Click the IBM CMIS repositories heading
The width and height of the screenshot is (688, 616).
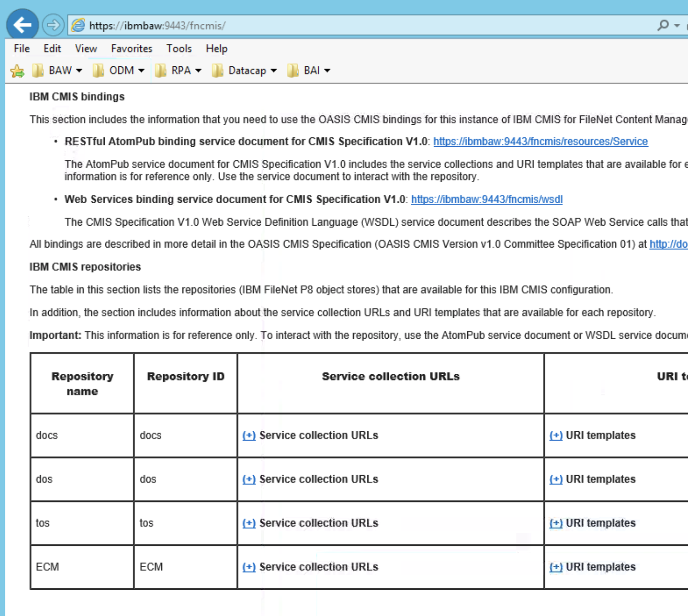[x=85, y=267]
